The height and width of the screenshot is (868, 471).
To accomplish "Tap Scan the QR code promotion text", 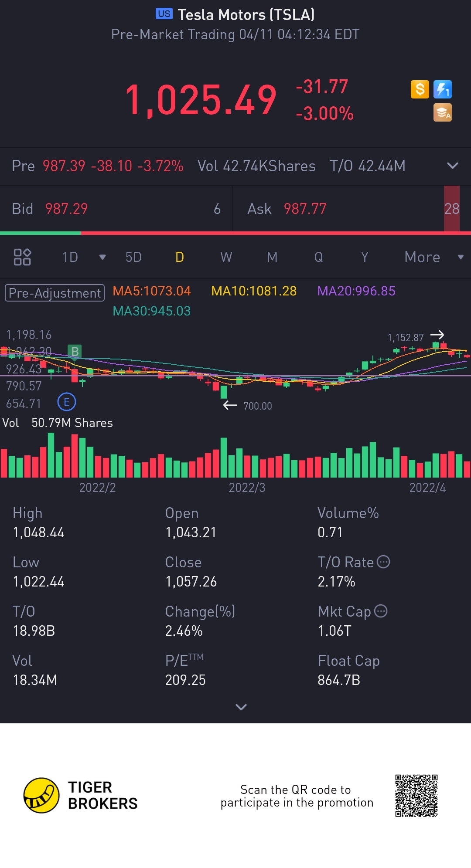I will 297,796.
